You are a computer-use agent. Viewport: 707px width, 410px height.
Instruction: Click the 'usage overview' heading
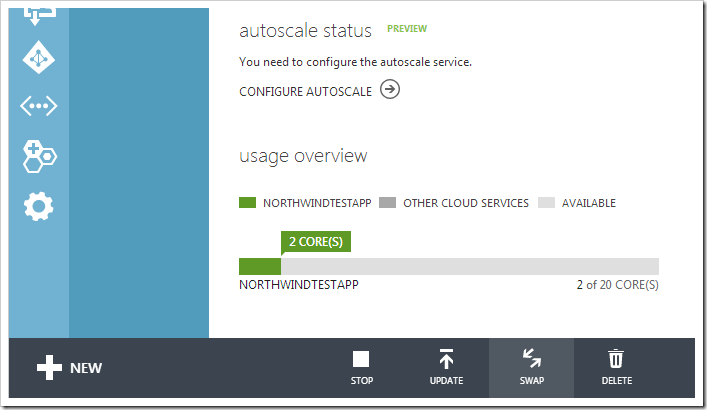coord(303,156)
